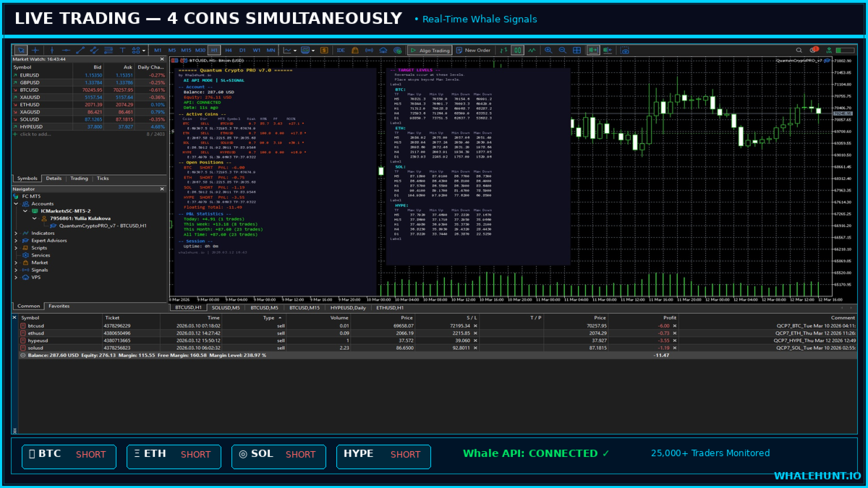Switch to Favorites tab in Navigator
868x488 pixels.
[x=59, y=306]
